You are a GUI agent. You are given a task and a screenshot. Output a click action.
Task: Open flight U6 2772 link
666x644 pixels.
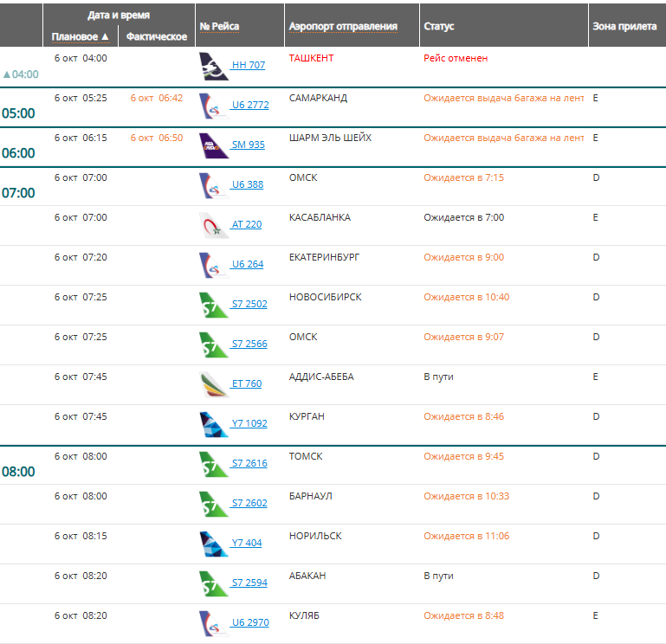coord(250,105)
